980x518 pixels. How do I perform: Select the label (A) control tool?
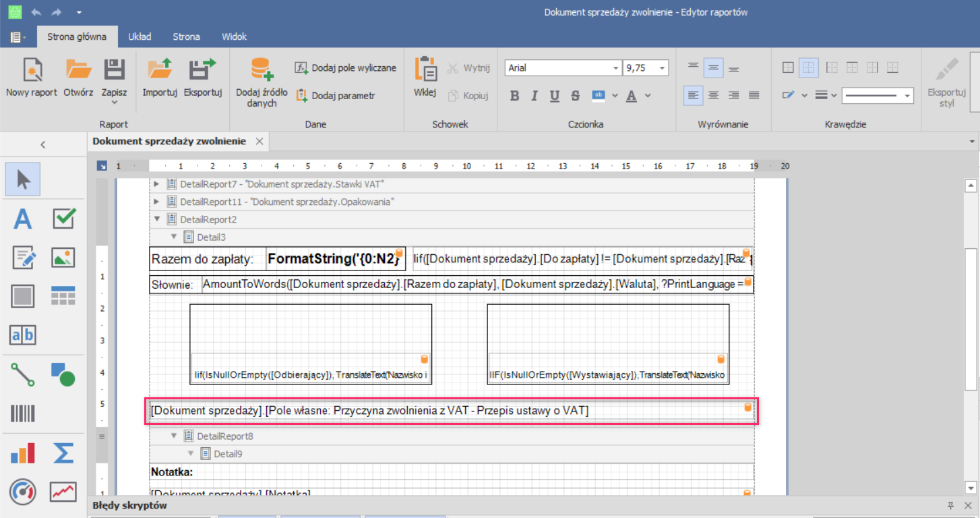23,219
